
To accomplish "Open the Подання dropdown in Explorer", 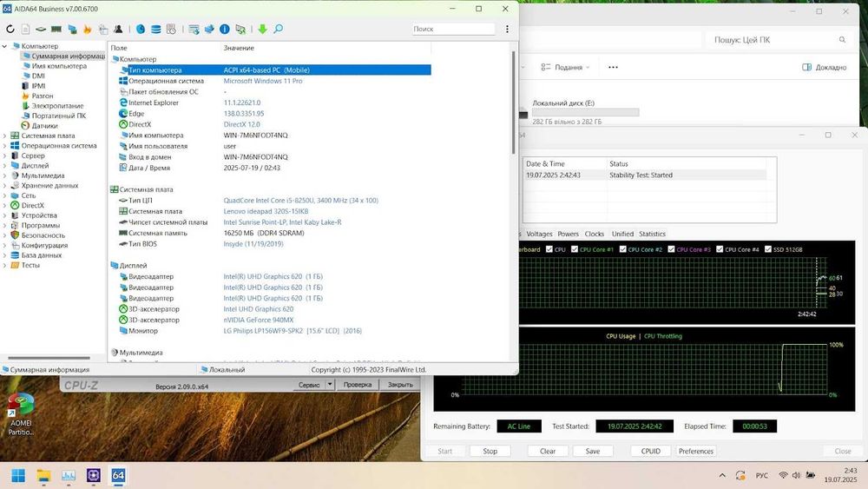I will point(565,67).
